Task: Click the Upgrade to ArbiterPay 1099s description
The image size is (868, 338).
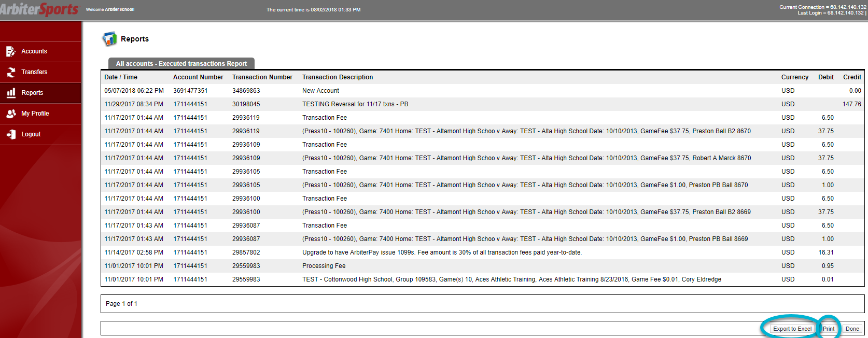Action: coord(442,252)
